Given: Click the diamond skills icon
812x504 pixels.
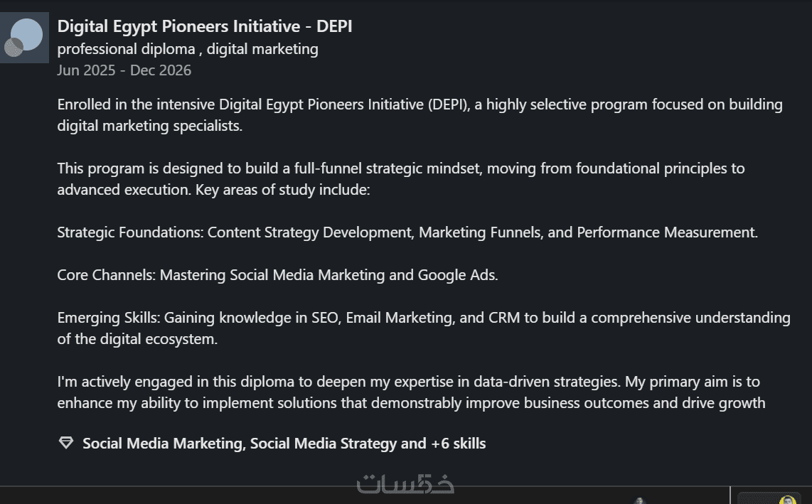Looking at the screenshot, I should pos(66,443).
